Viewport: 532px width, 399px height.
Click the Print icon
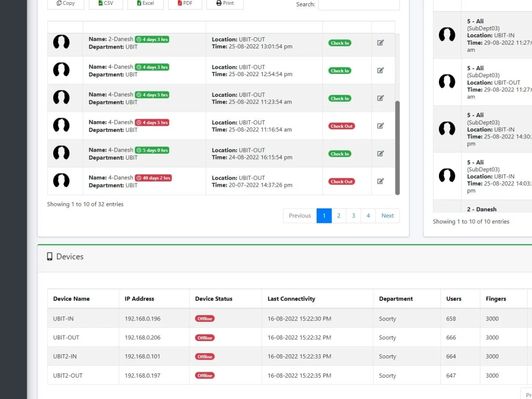(x=218, y=3)
